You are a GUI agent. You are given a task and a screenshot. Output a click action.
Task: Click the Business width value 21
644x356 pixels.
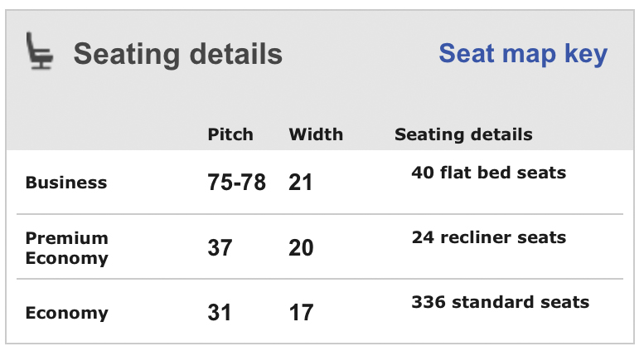301,183
